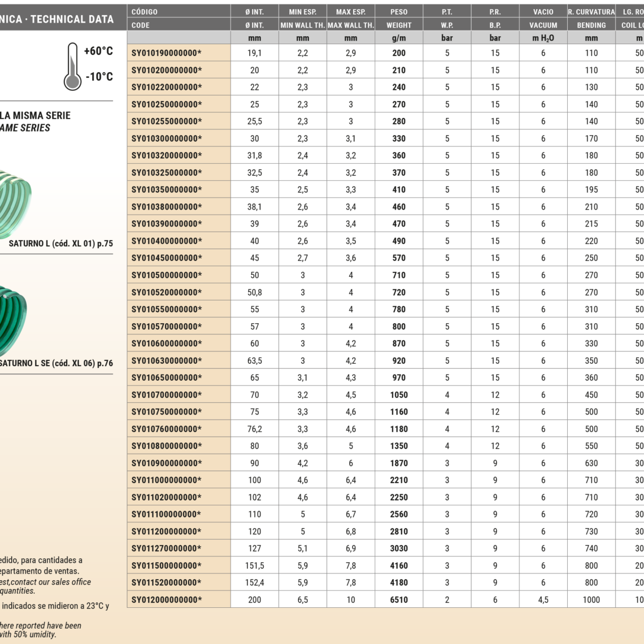Viewport: 644px width, 644px height.
Task: Select the R. CURVATURA / BENDING column header
Action: click(x=591, y=18)
